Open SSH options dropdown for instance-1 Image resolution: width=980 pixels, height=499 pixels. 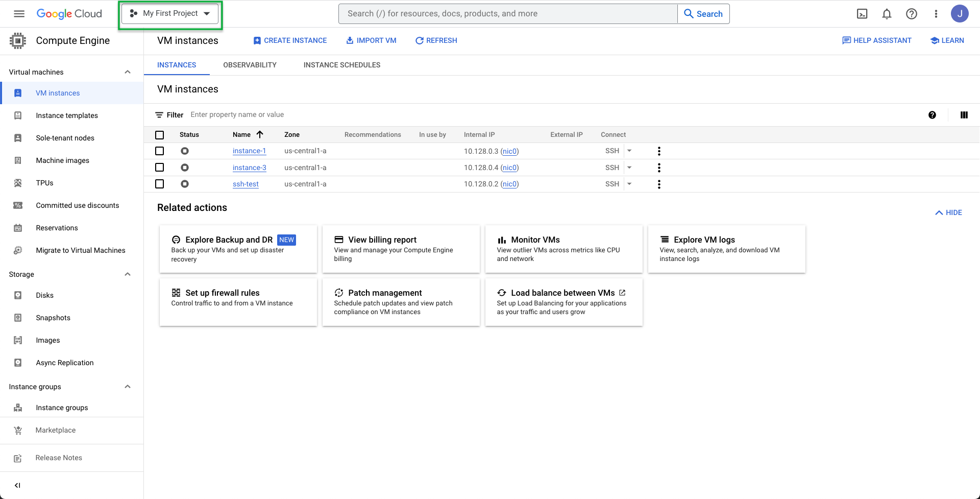629,151
